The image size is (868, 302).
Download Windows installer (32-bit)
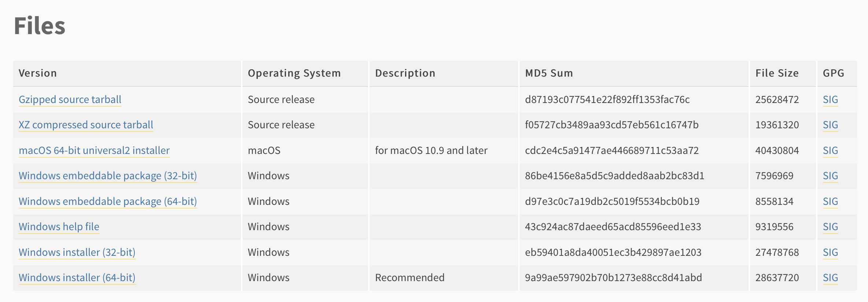click(x=77, y=253)
